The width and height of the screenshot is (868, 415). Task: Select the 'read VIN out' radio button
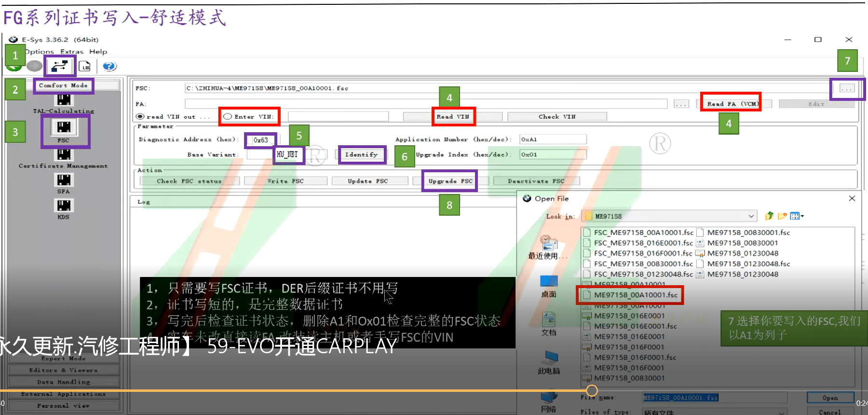point(140,117)
